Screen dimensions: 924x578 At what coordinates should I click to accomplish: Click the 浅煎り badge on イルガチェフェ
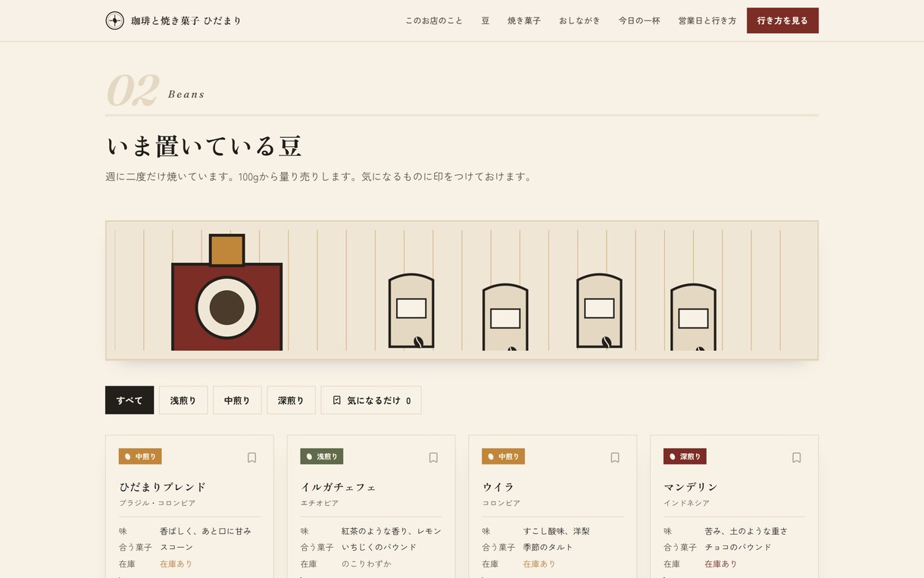(x=322, y=457)
